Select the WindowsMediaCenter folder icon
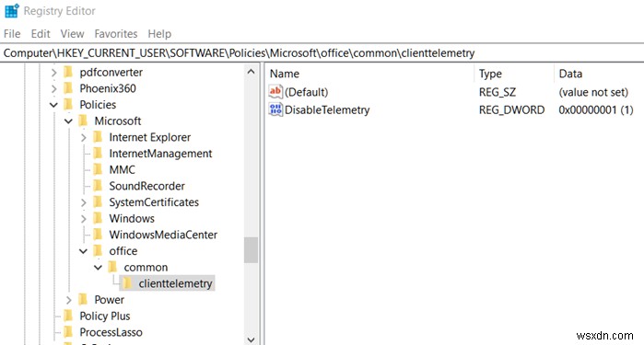This screenshot has height=345, width=644. tap(98, 235)
